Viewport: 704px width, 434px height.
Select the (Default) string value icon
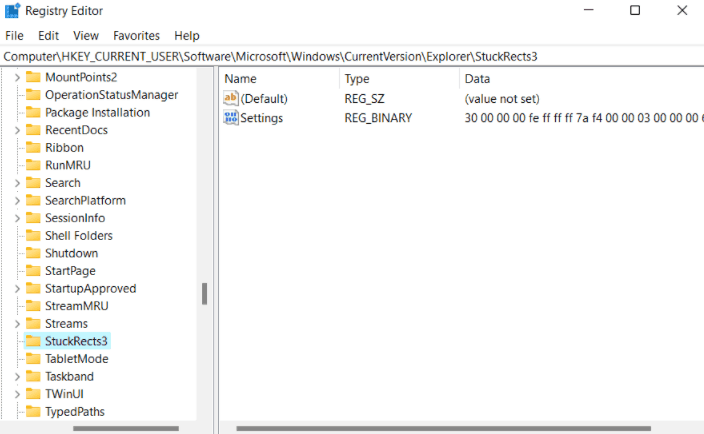click(231, 98)
